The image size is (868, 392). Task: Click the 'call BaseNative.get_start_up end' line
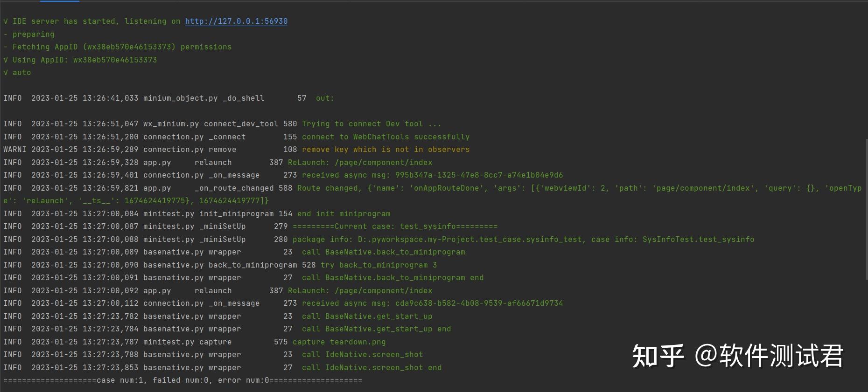(376, 329)
